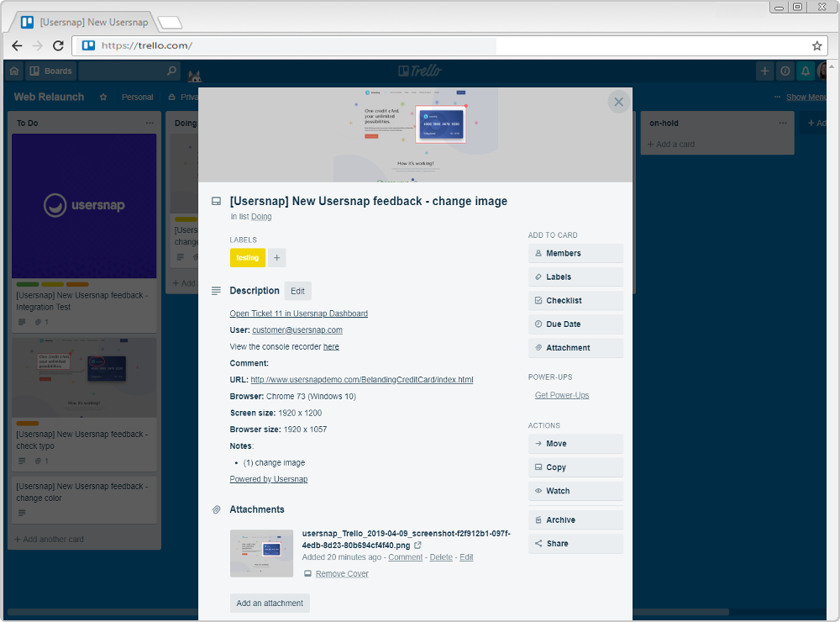Move the card

[x=575, y=444]
